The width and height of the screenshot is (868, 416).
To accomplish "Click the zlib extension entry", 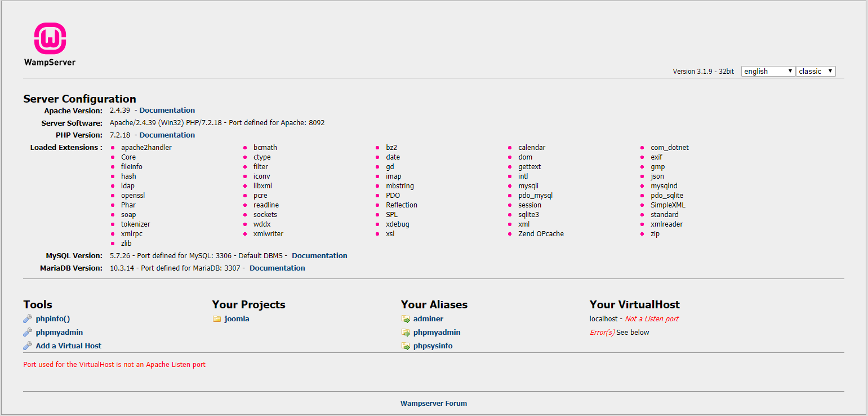I will 126,244.
